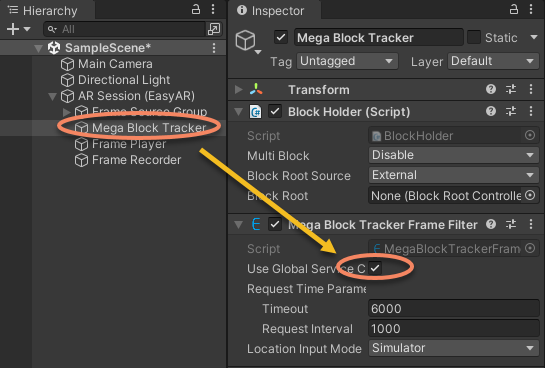Click the Timeout value field

[x=454, y=308]
